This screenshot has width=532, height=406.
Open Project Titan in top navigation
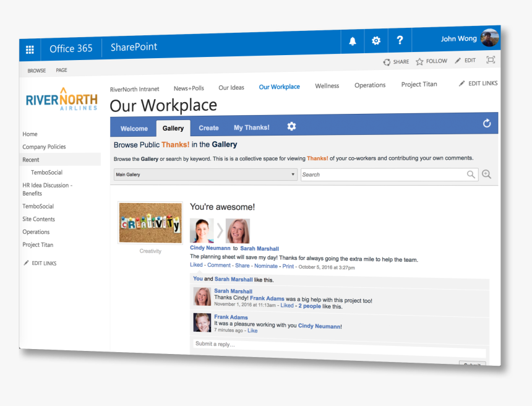click(419, 84)
